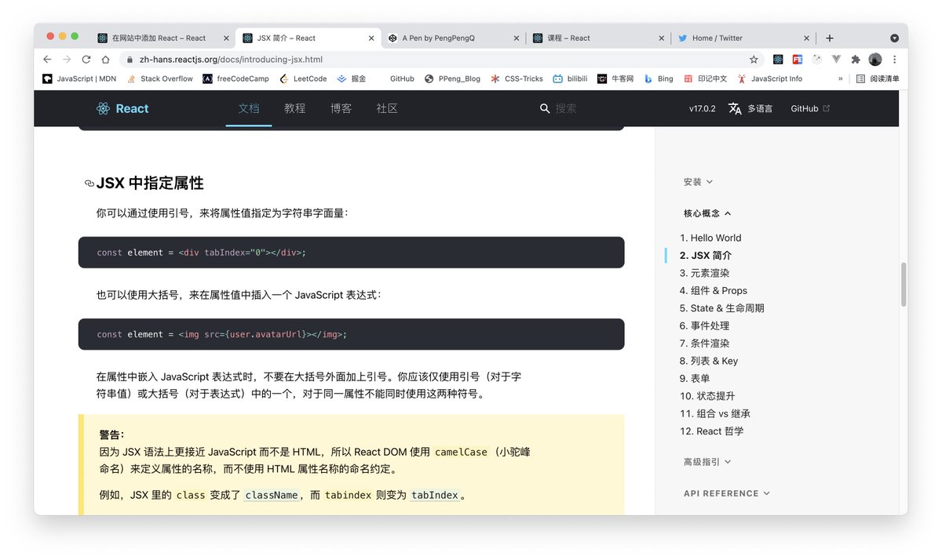Viewport: 942px width, 560px height.
Task: Go to 5. State & 生命周期 in sidebar
Action: (722, 308)
